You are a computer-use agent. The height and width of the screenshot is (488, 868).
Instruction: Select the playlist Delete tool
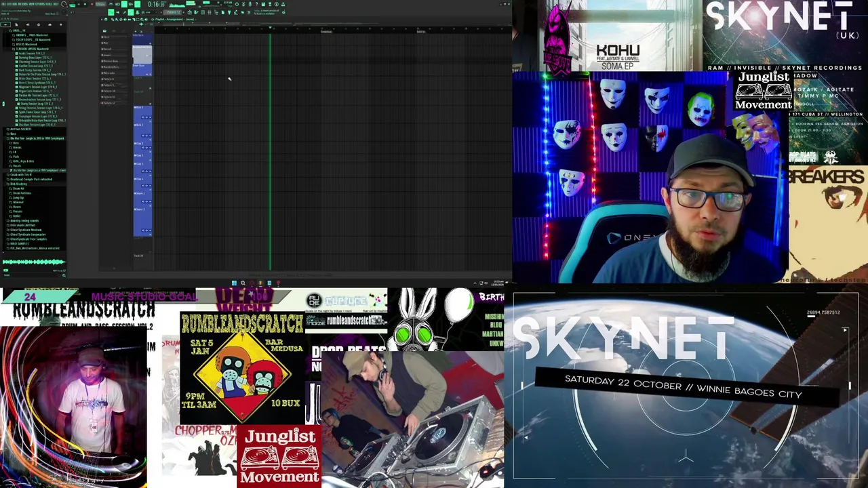[121, 20]
